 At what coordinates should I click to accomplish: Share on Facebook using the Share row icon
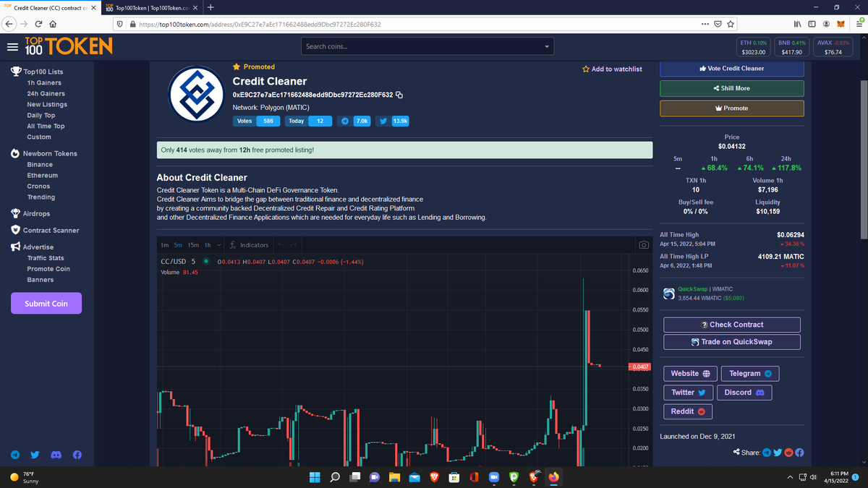[x=799, y=453]
